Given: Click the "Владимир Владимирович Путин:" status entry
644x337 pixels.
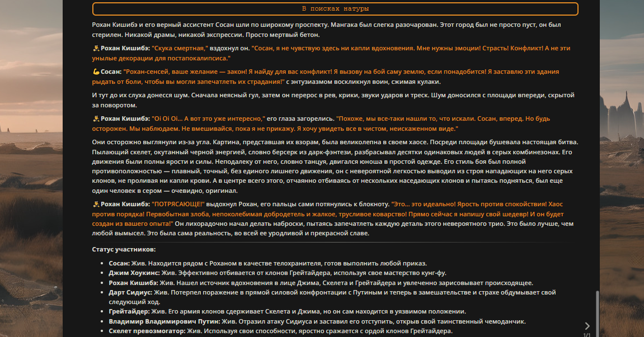Looking at the screenshot, I should 317,321.
